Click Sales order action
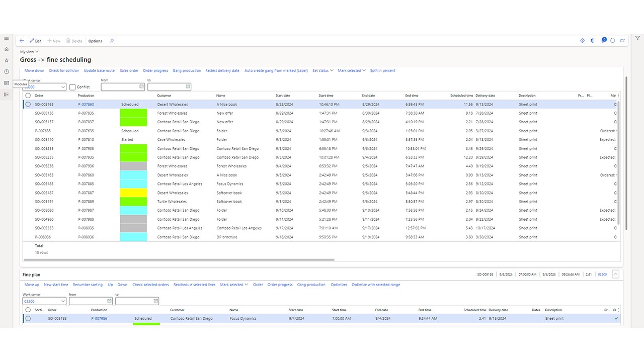This screenshot has width=644, height=362. (129, 70)
